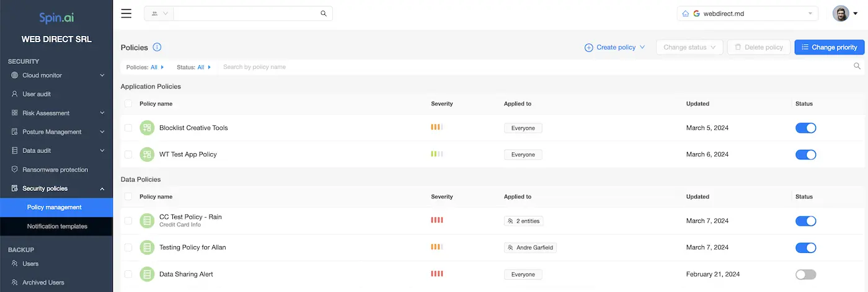Open Ransomware protection page

pos(56,170)
